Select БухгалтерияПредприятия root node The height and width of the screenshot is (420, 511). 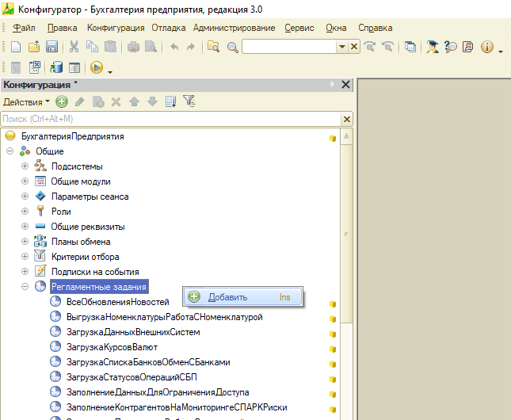[x=72, y=136]
